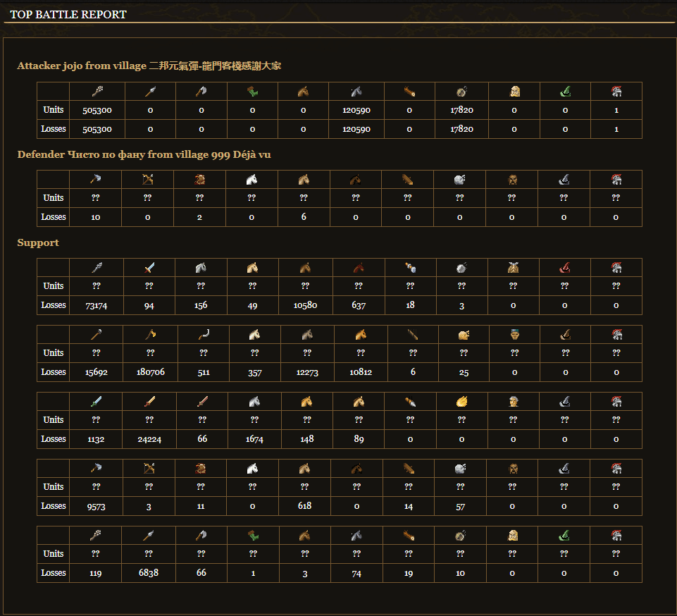The image size is (677, 616).
Task: Click bowman icon in the Defender table
Action: click(148, 179)
